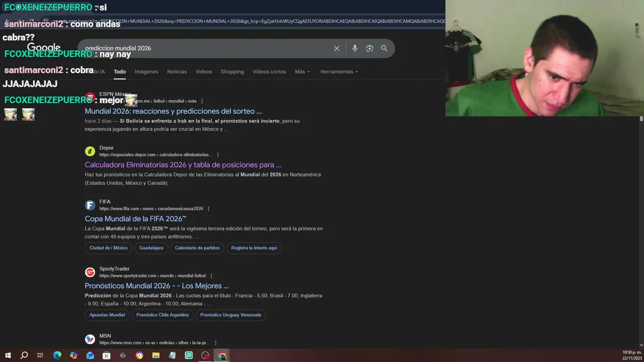Expand the Más dropdown
Viewport: 644px width, 362px height.
(x=302, y=71)
